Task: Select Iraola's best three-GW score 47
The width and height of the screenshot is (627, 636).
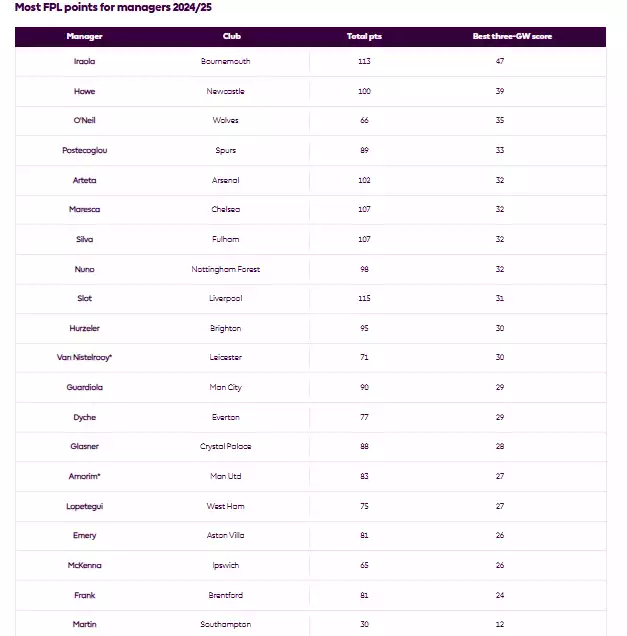Action: click(x=500, y=61)
